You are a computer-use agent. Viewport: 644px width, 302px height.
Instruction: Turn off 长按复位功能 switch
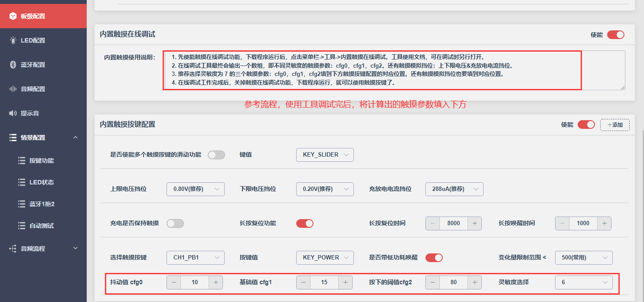click(x=305, y=223)
